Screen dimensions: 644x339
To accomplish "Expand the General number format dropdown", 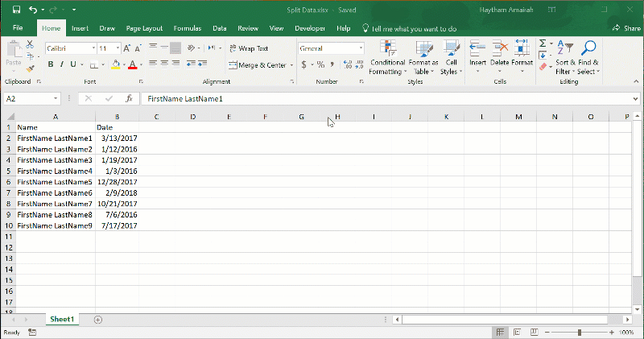I will (x=360, y=48).
